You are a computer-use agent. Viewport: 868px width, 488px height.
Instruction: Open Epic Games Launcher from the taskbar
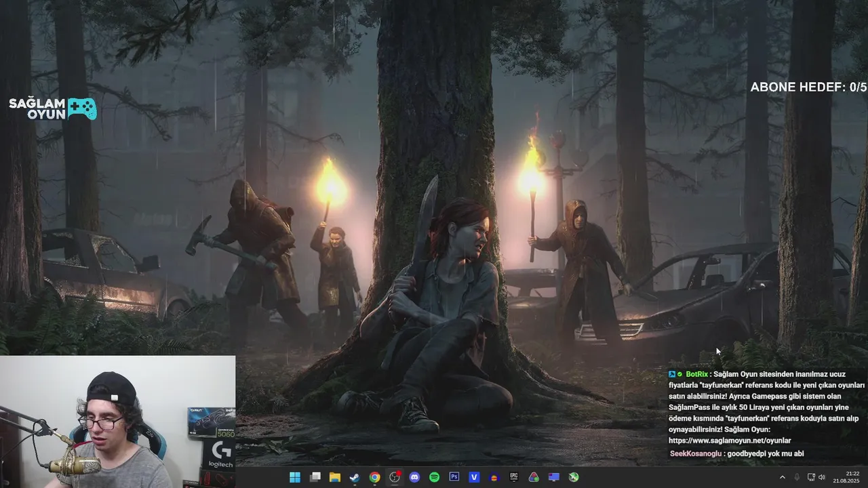(x=514, y=477)
